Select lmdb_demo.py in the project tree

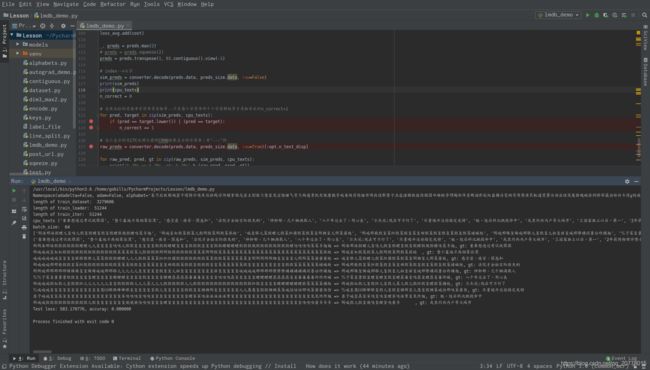coord(45,145)
